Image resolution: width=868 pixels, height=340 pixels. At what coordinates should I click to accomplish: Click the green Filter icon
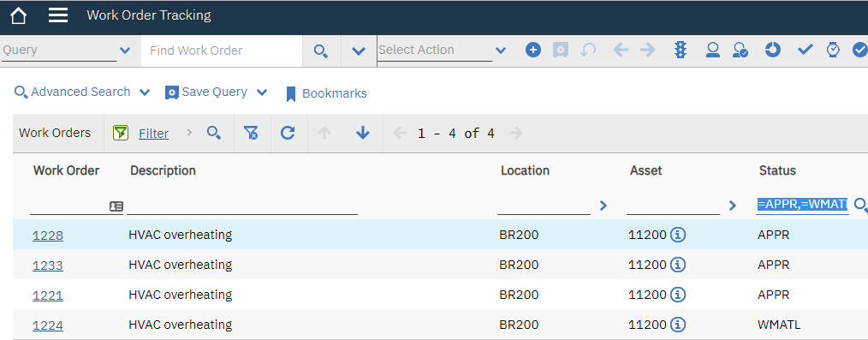click(121, 133)
